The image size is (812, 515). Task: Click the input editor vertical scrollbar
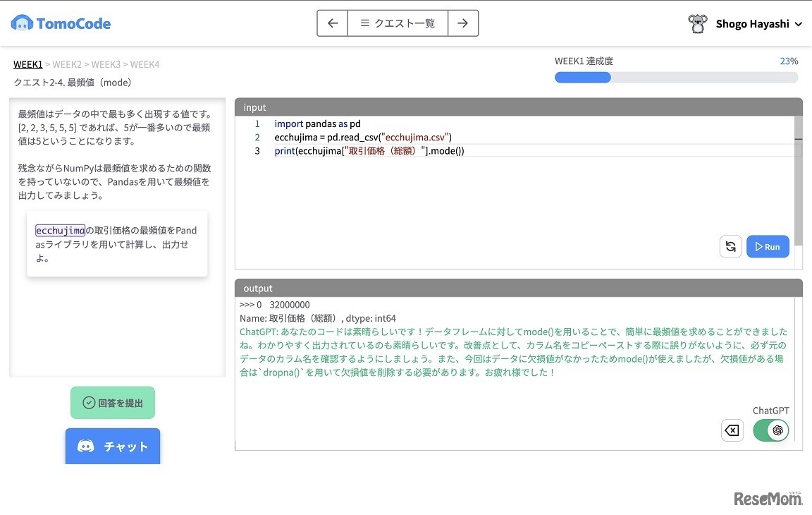(798, 176)
